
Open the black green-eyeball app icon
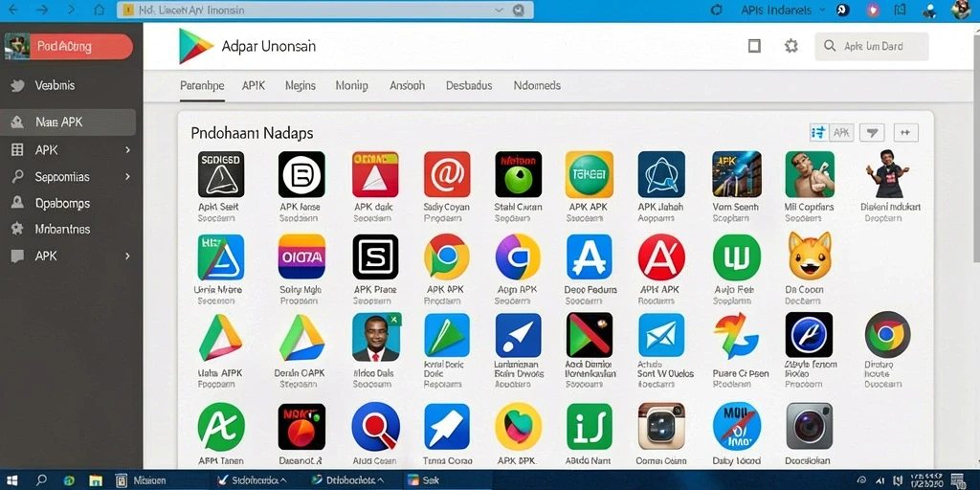pos(518,174)
